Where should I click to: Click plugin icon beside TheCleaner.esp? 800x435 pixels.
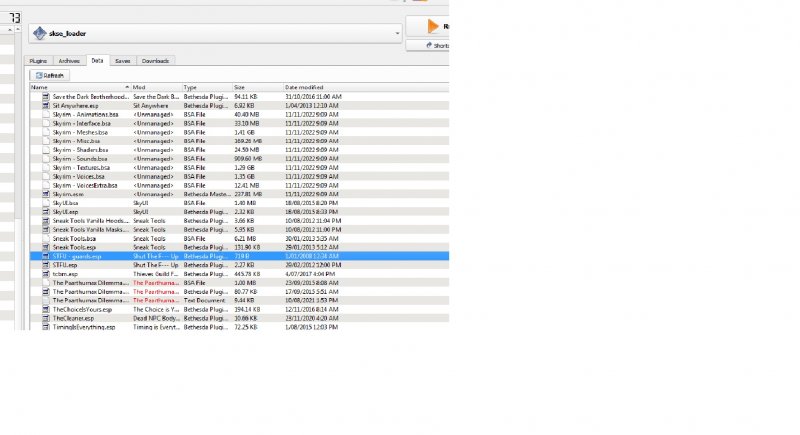[x=45, y=318]
